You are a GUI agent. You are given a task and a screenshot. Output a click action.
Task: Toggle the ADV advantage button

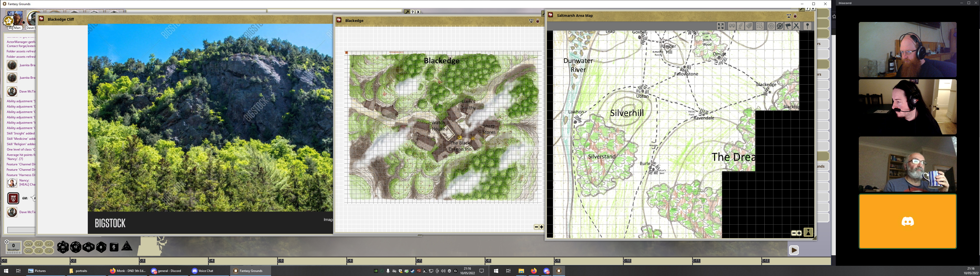(29, 244)
